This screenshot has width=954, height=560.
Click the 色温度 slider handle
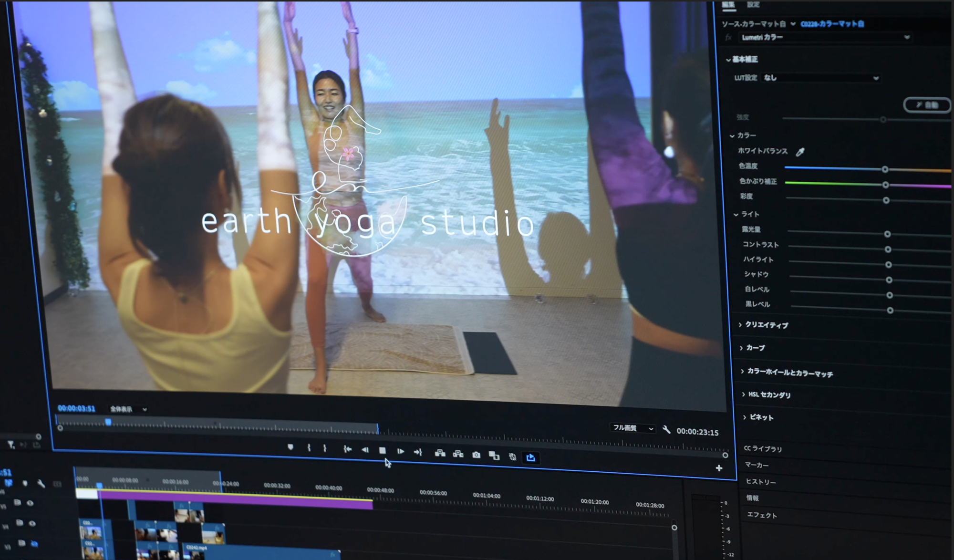click(x=885, y=169)
